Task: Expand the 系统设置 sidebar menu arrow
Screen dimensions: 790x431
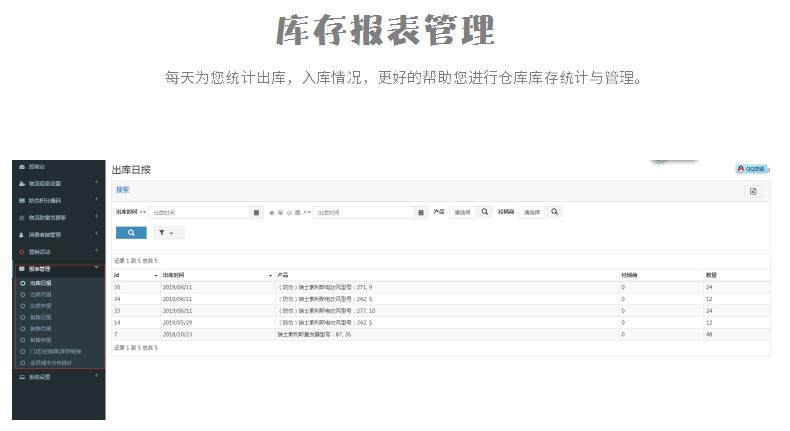Action: [96, 376]
